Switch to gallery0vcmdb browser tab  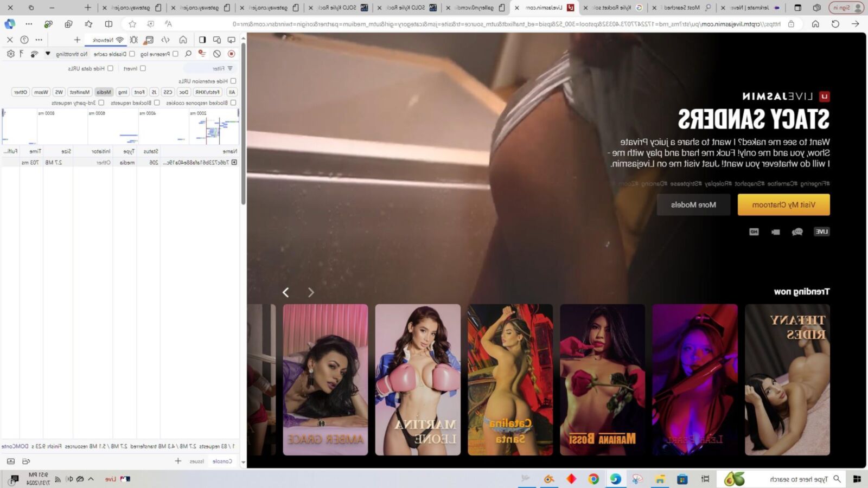click(476, 8)
